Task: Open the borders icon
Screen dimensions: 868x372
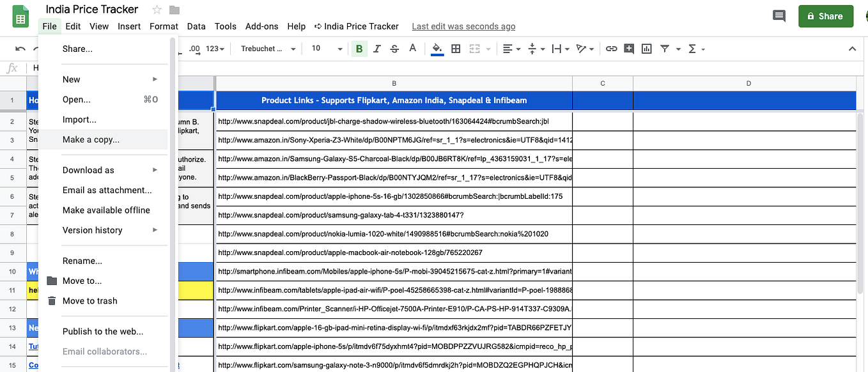Action: tap(456, 48)
